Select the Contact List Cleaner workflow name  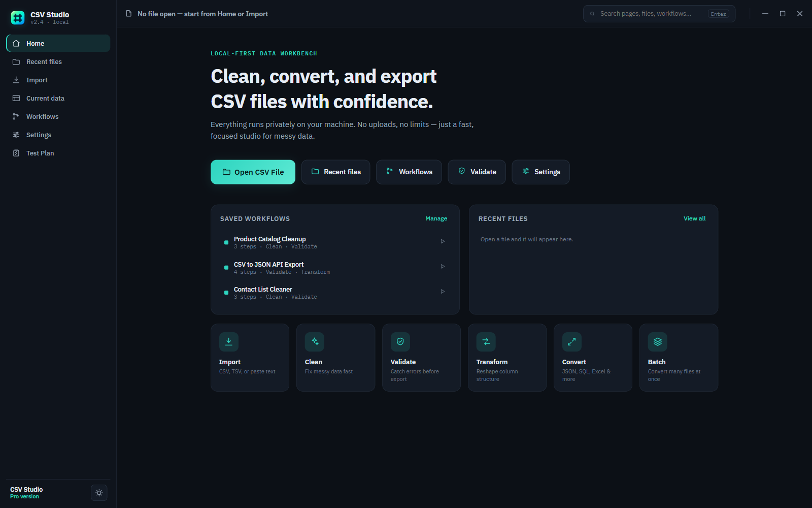click(263, 289)
